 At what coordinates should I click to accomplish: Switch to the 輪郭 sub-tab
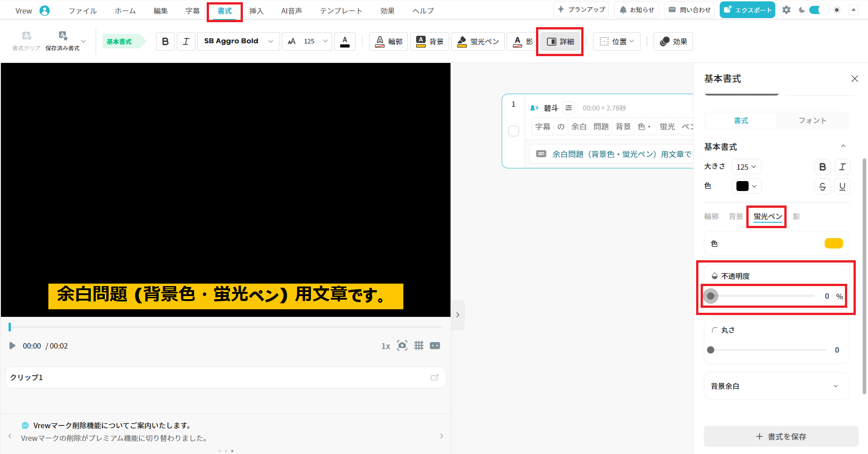(x=711, y=216)
